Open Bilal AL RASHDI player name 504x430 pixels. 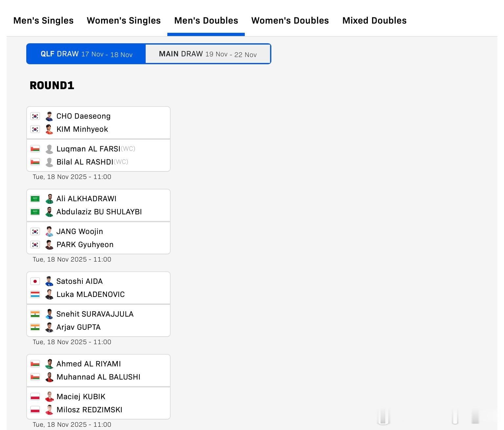(x=85, y=162)
